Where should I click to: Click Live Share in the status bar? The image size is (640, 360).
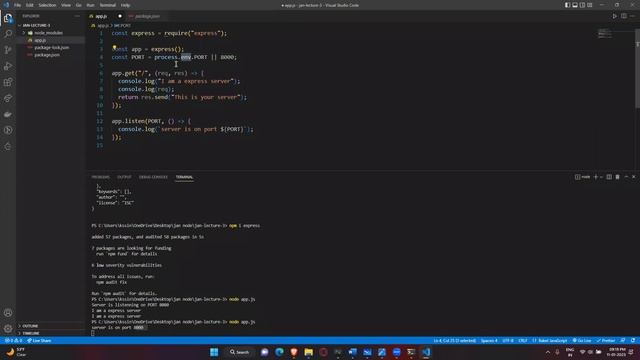pos(39,340)
